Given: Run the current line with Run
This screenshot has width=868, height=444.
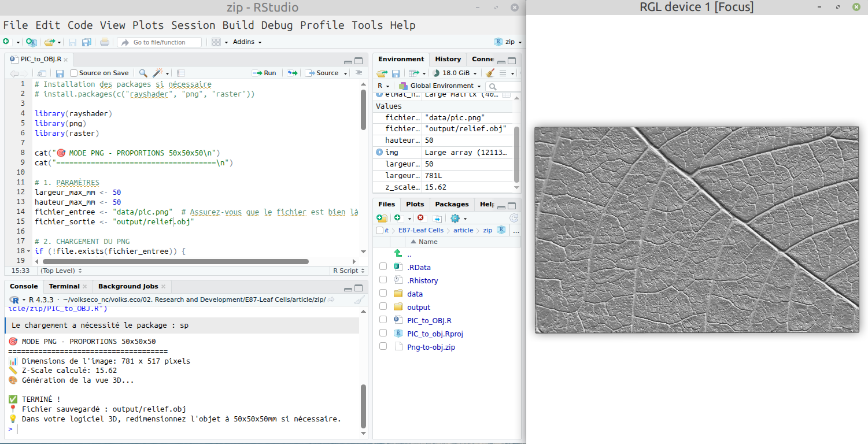Looking at the screenshot, I should point(264,72).
